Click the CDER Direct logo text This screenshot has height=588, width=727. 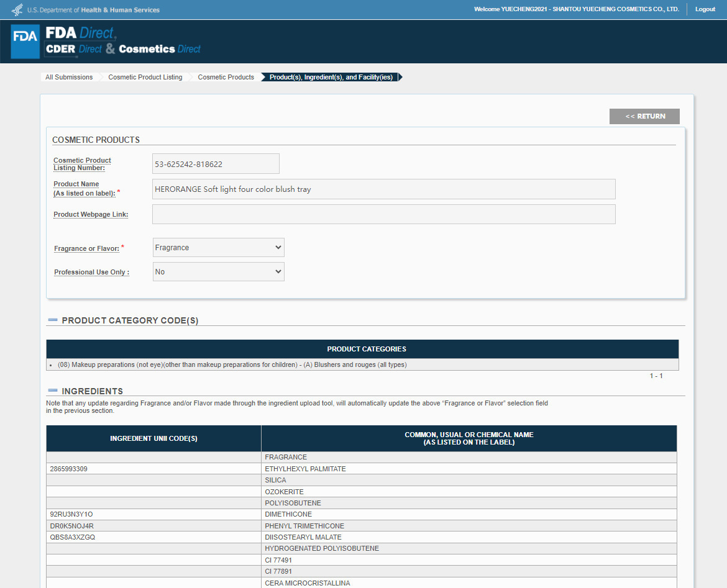[74, 48]
